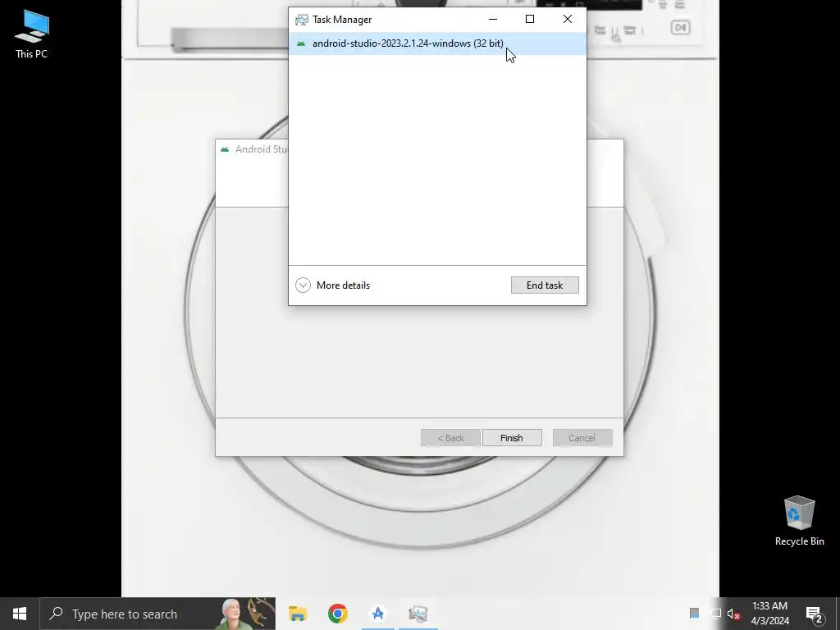Click the Task Manager taskbar icon
Screen dimensions: 840x630
418,614
